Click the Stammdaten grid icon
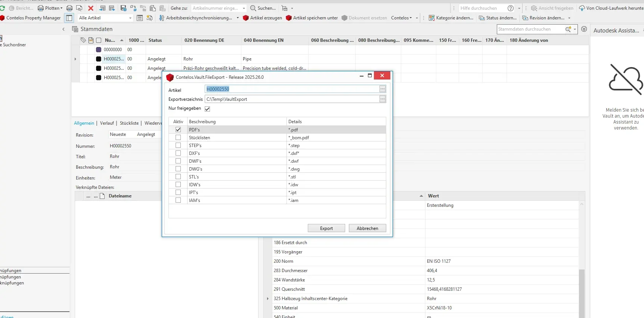 pyautogui.click(x=75, y=29)
